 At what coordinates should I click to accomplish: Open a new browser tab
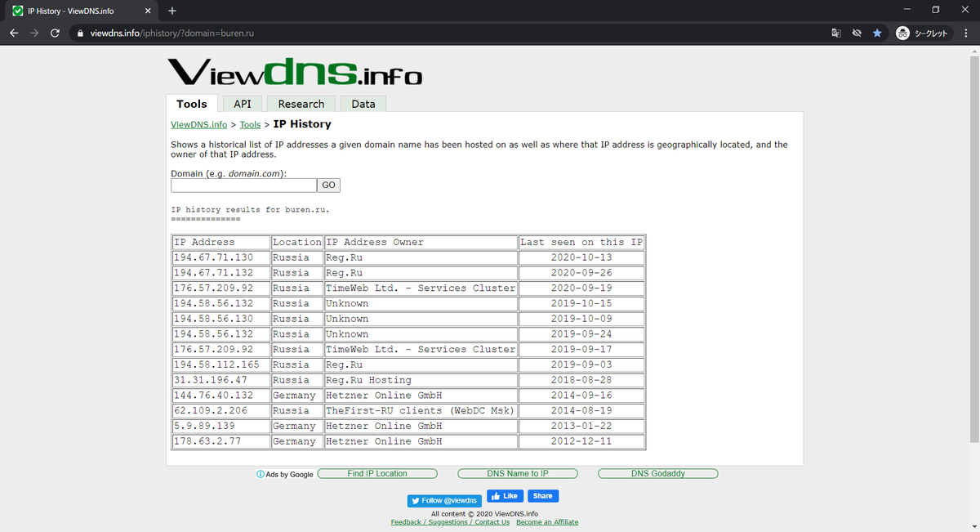[x=171, y=11]
